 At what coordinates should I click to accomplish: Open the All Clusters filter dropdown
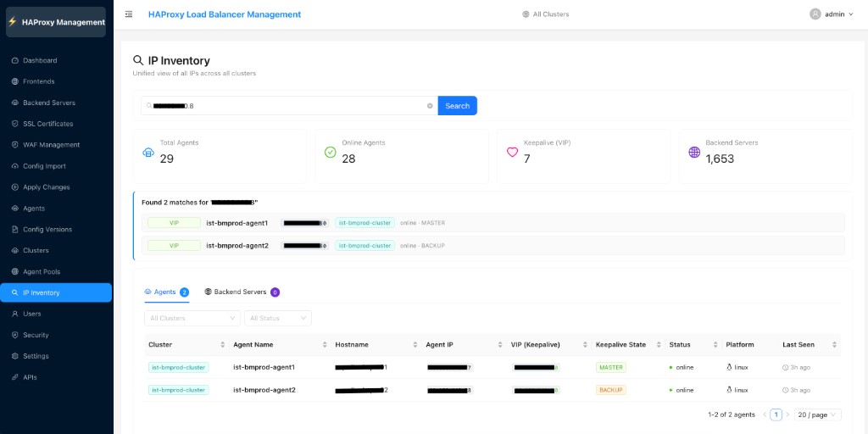[x=192, y=319]
